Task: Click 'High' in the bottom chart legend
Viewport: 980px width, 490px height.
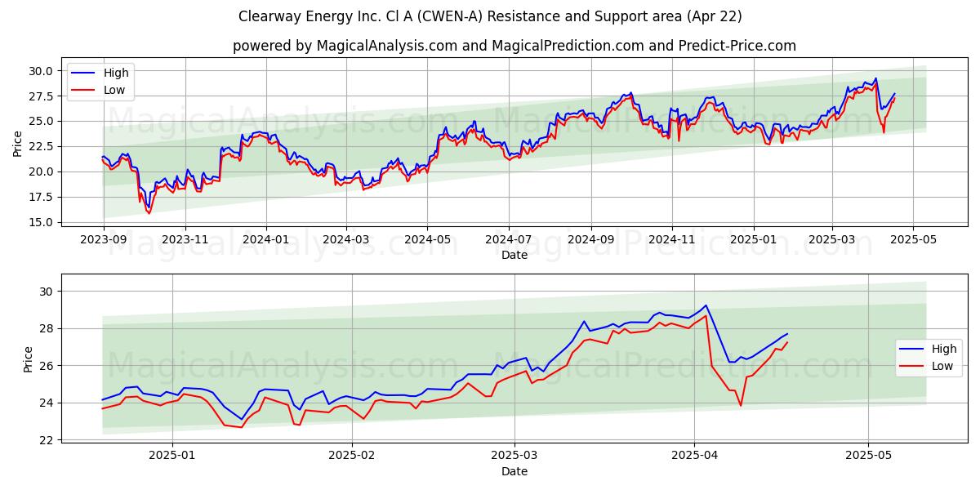Action: [x=944, y=349]
